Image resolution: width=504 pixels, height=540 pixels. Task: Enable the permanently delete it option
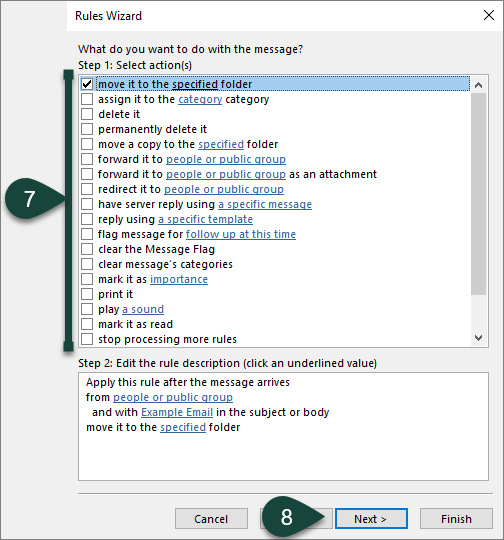(87, 129)
